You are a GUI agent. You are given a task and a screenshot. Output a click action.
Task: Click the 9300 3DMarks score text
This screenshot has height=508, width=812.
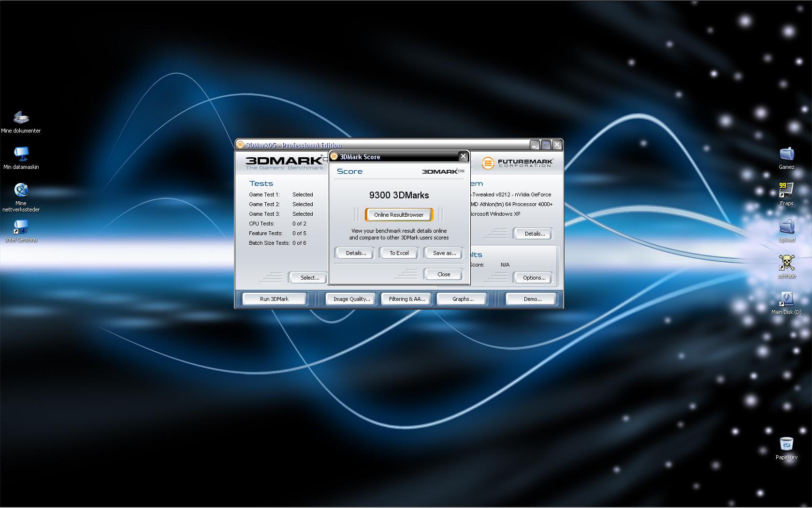click(x=399, y=195)
